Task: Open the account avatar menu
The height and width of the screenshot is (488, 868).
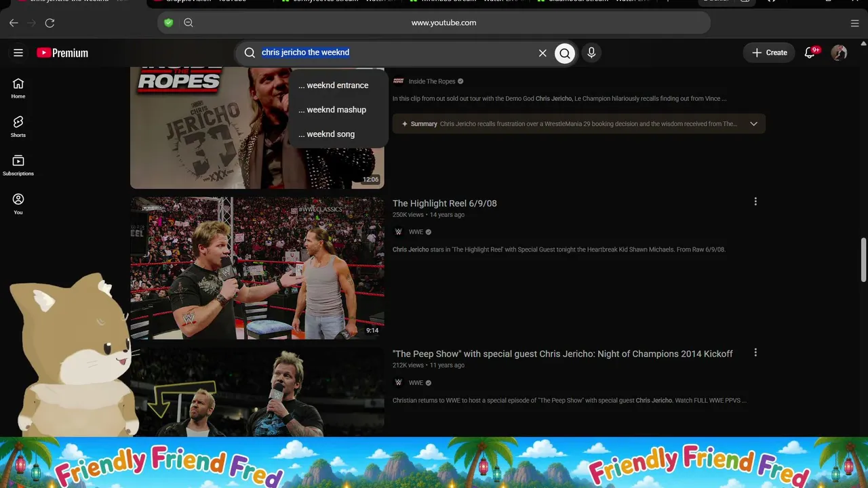Action: 839,53
